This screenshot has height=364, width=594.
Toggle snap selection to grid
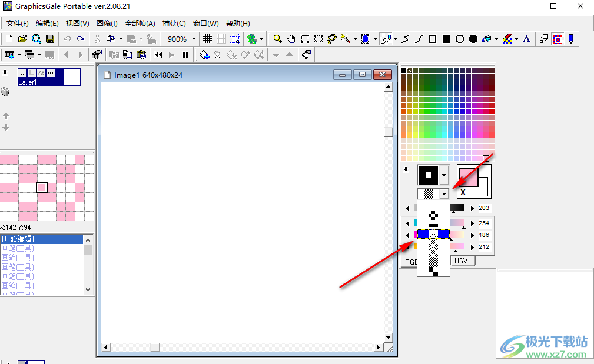tap(235, 39)
